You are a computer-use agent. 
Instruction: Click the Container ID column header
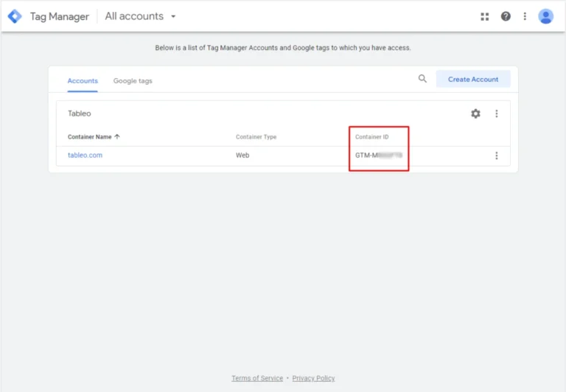(371, 137)
